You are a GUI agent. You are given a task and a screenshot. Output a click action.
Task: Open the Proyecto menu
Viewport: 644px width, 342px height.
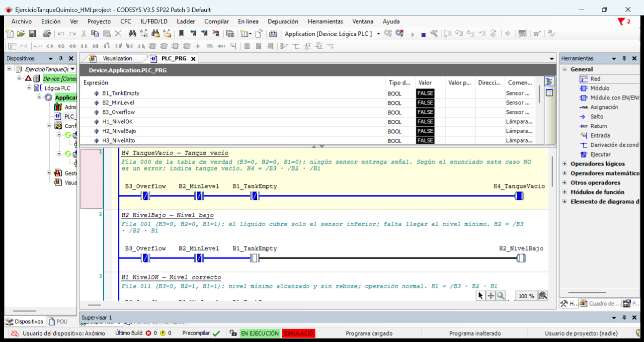(99, 21)
